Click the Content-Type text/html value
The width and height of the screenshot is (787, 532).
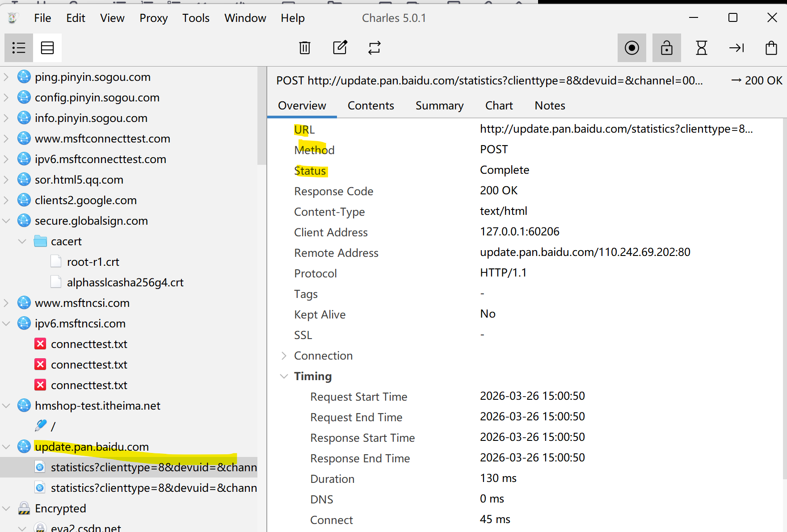click(x=504, y=211)
